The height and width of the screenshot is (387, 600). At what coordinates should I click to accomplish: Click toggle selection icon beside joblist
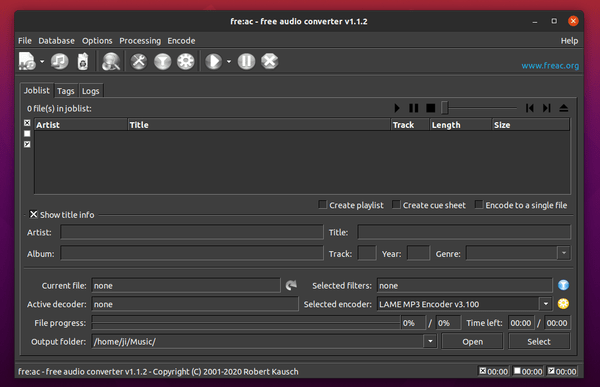[27, 144]
